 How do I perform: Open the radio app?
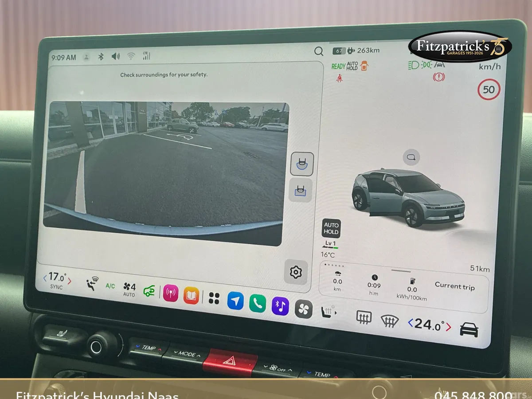171,293
